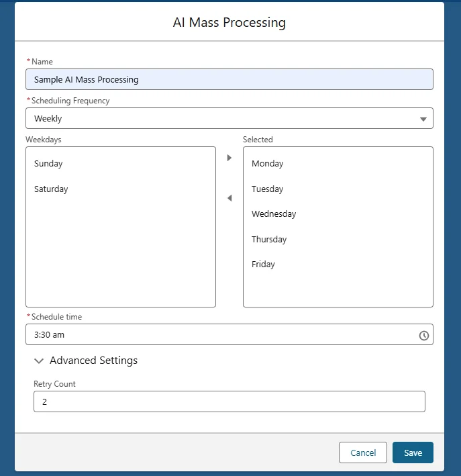Click the Retry Count input field
The width and height of the screenshot is (461, 476).
pyautogui.click(x=229, y=401)
